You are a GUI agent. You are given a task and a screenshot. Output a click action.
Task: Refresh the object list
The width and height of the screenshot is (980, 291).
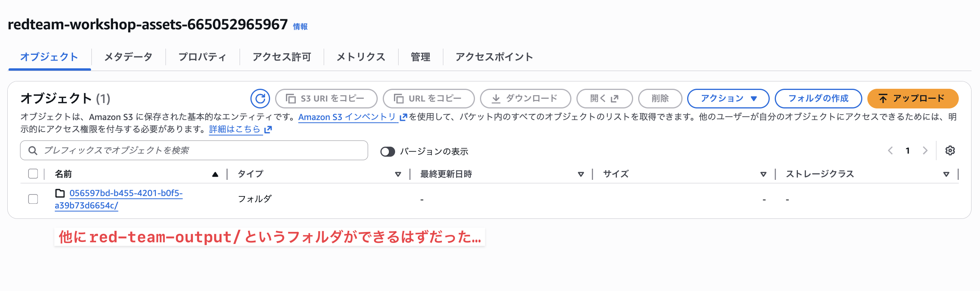(x=260, y=98)
